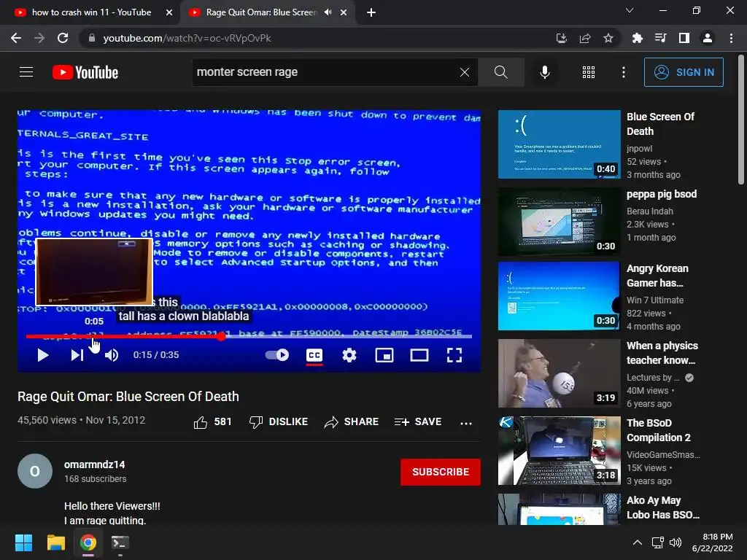Switch to theater mode
747x560 pixels.
pos(419,355)
